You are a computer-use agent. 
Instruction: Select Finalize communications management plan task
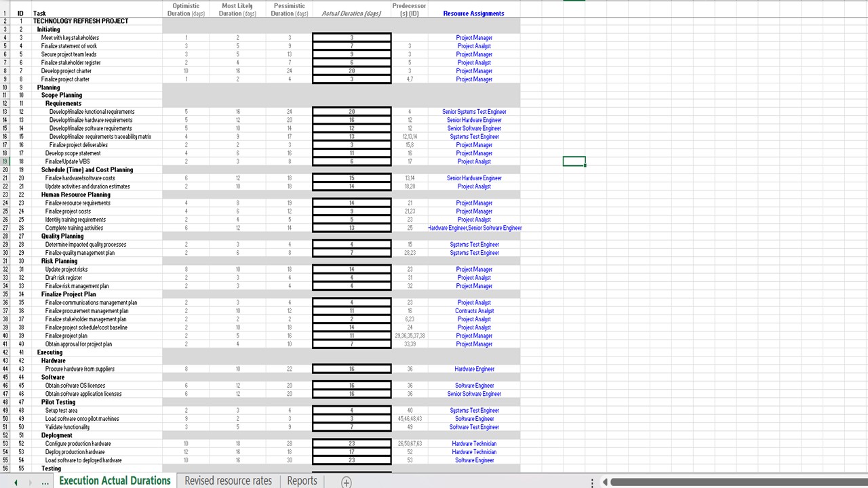point(91,302)
